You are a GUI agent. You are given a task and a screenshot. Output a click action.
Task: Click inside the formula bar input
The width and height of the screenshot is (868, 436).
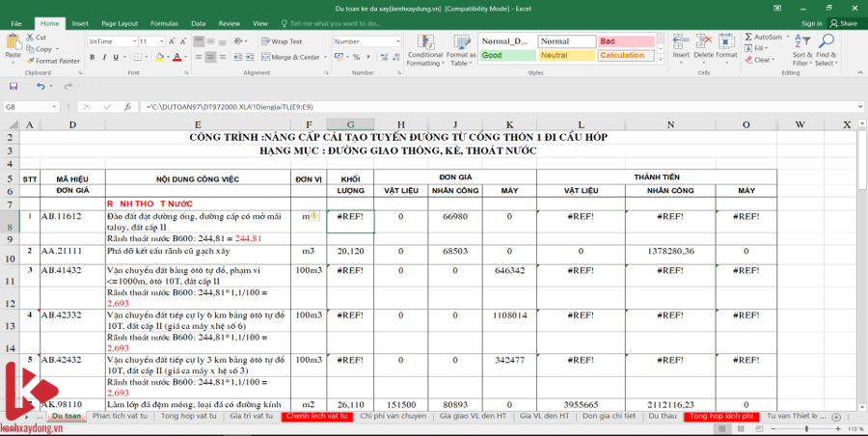482,106
